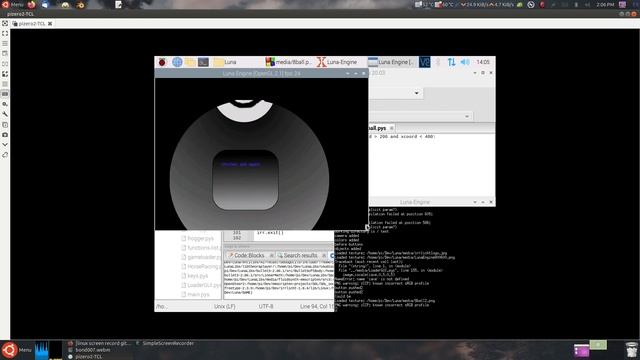Open the file manager folder icon
The image size is (640, 360).
pos(190,62)
